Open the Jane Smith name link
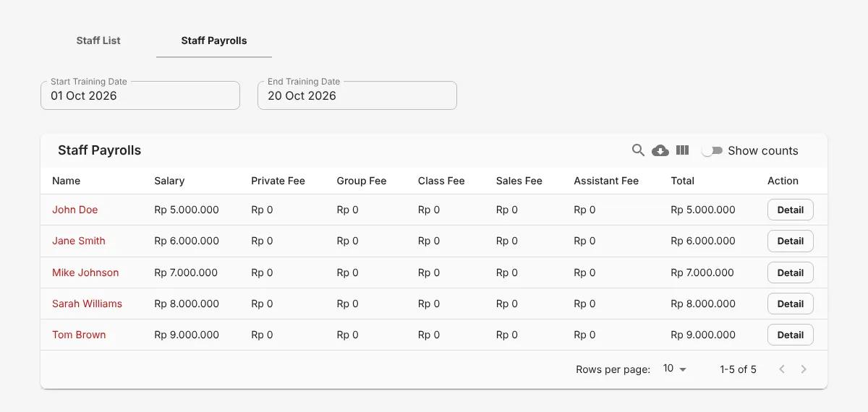 [x=79, y=241]
